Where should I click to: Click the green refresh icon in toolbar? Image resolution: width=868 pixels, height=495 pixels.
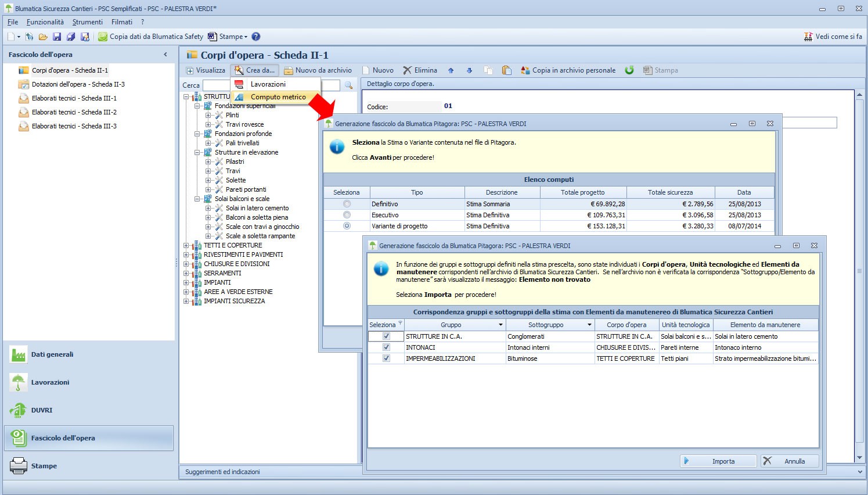(629, 70)
